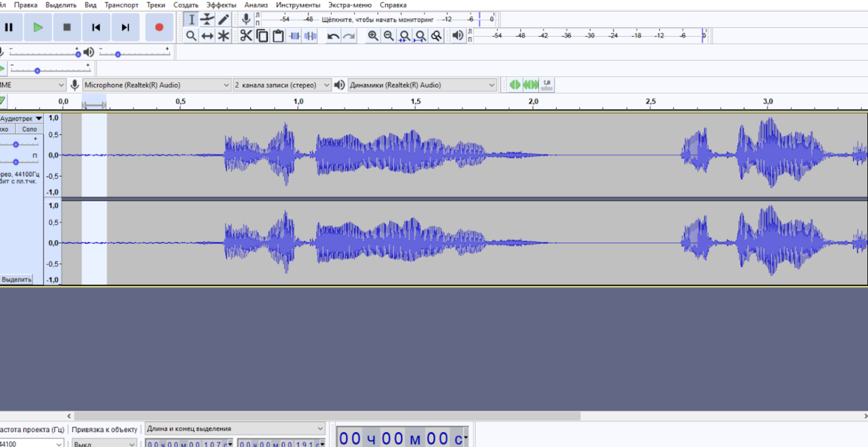Open the snap-to Выкл dropdown

click(x=105, y=444)
